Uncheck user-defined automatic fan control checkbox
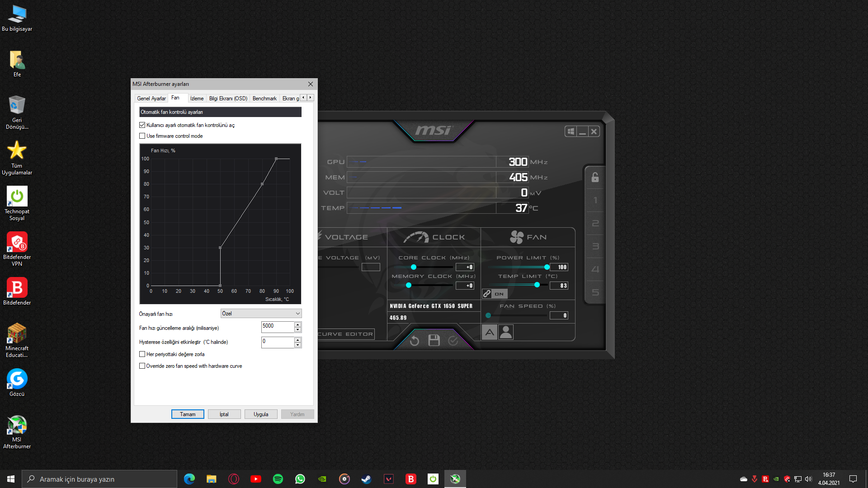The width and height of the screenshot is (868, 488). click(x=142, y=125)
